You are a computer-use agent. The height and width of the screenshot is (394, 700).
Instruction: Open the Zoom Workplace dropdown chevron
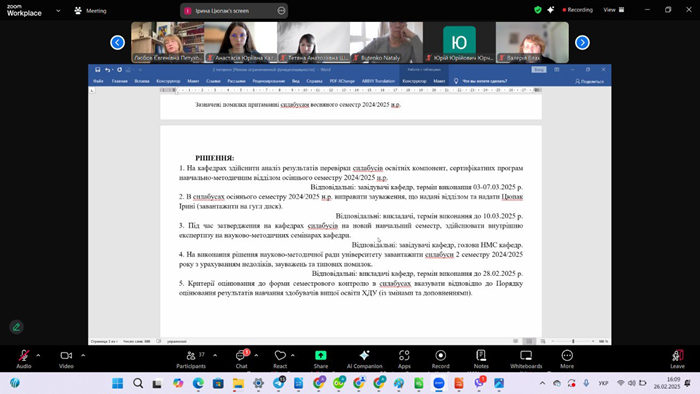[58, 11]
